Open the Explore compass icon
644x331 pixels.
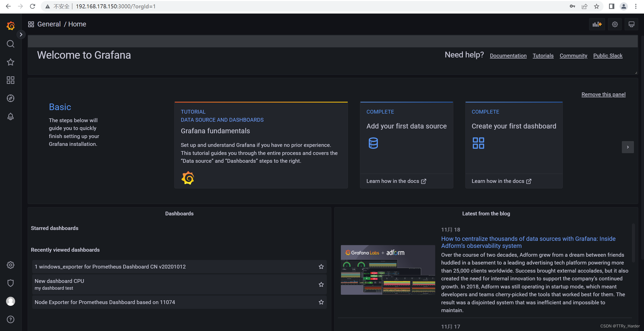11,98
